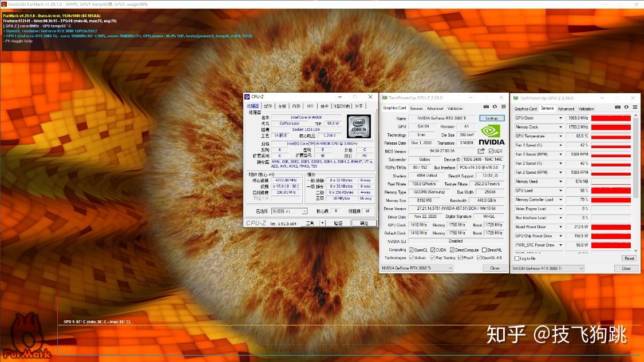
Task: Expand the Board Power Draw dropdown arrow
Action: pos(560,227)
